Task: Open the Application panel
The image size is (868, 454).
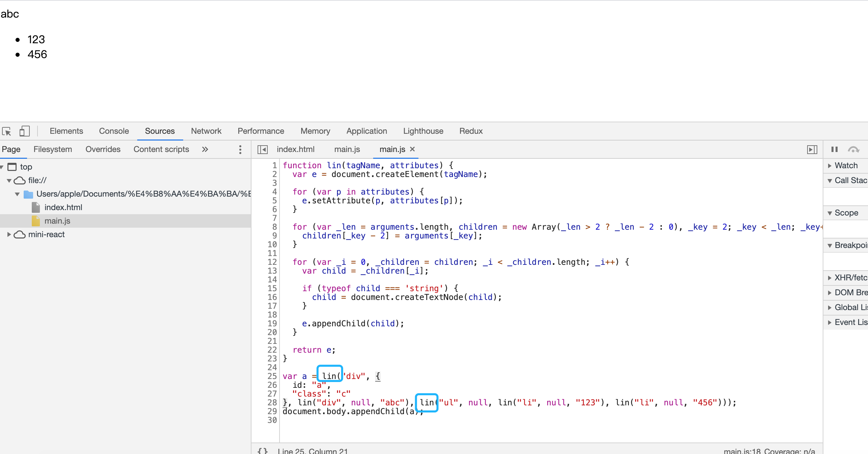Action: 367,131
